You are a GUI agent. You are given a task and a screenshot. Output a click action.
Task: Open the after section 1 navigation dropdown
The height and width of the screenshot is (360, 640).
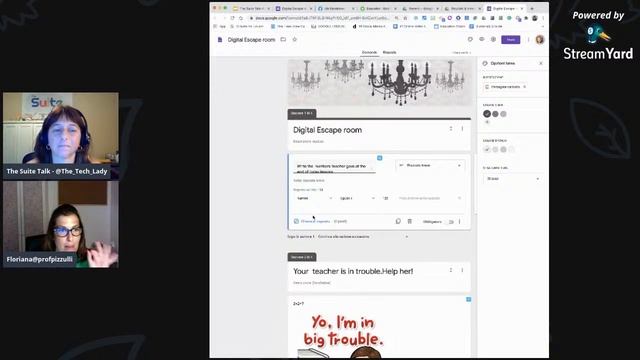(362, 236)
